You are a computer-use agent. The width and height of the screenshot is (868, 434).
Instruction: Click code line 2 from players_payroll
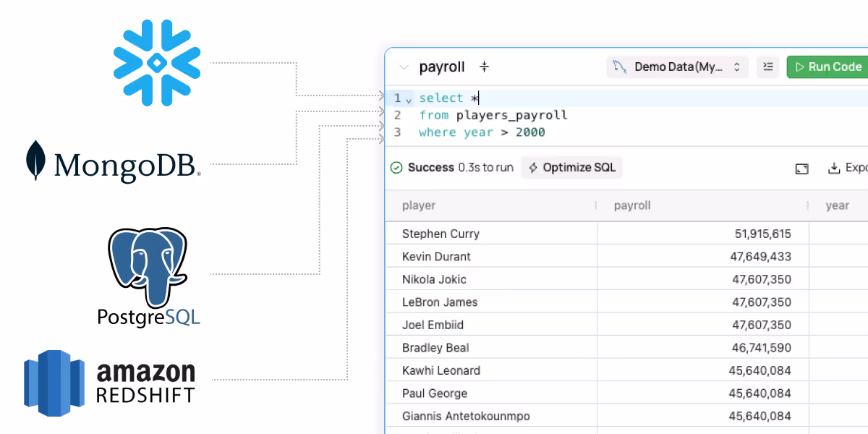(x=493, y=115)
